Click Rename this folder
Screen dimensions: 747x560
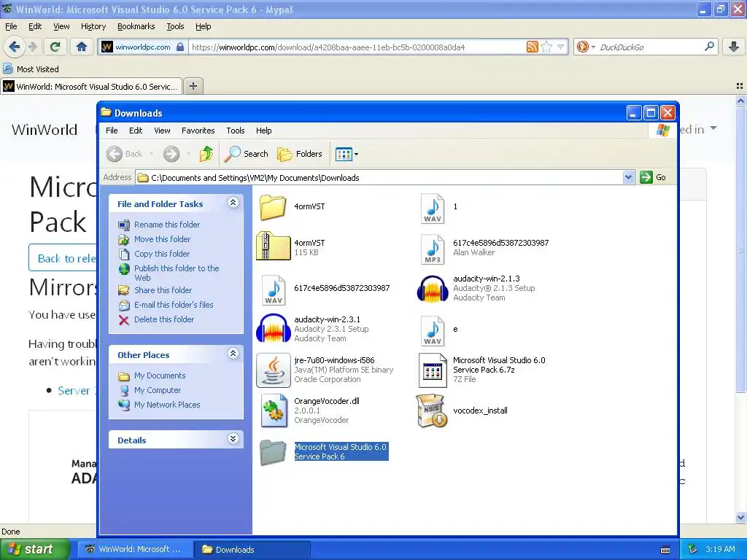click(167, 225)
